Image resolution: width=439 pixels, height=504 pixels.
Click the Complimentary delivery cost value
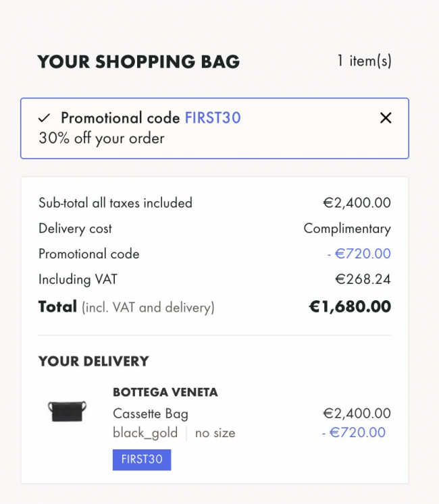pyautogui.click(x=347, y=229)
